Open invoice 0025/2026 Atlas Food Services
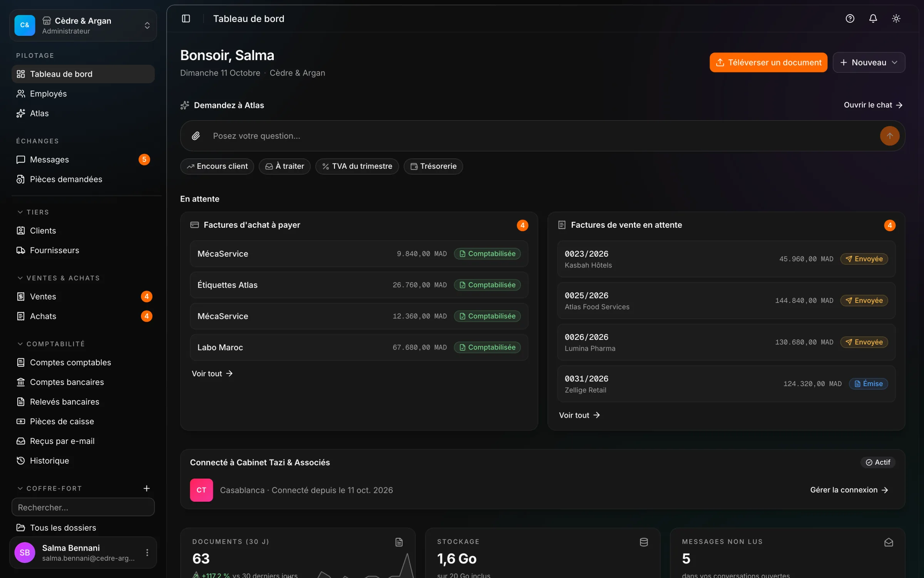The height and width of the screenshot is (578, 924). click(726, 301)
